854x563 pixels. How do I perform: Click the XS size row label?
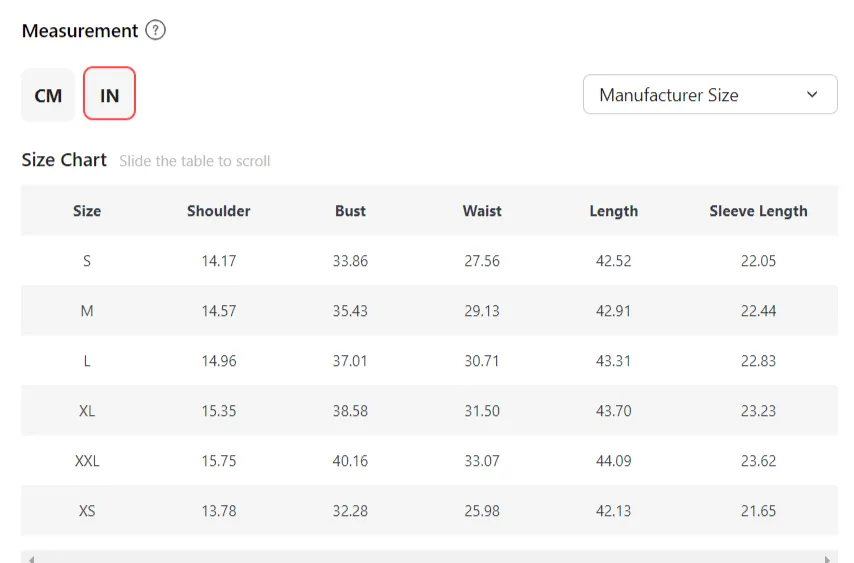tap(87, 511)
